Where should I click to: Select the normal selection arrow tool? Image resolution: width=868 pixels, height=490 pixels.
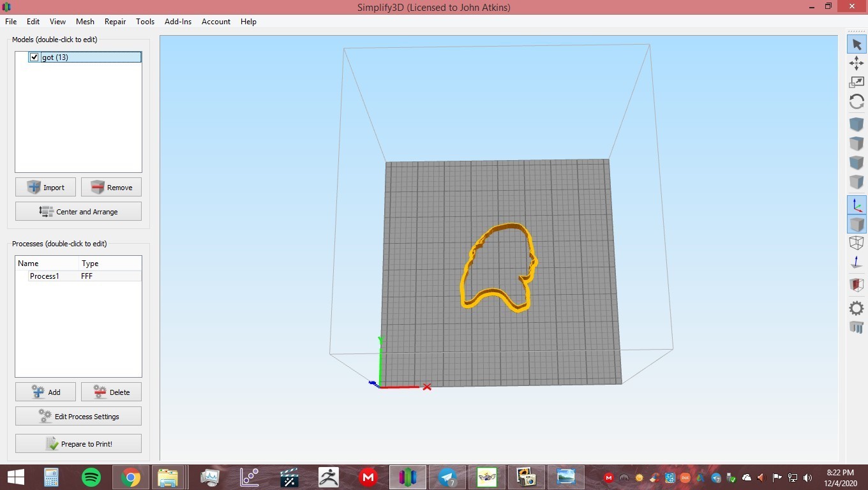click(x=857, y=45)
